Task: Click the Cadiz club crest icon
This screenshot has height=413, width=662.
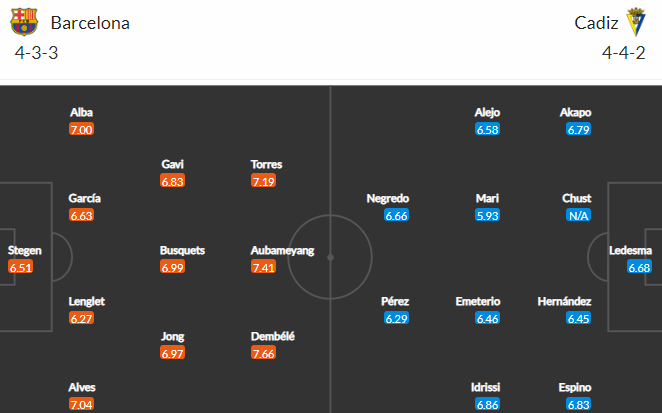Action: (635, 22)
